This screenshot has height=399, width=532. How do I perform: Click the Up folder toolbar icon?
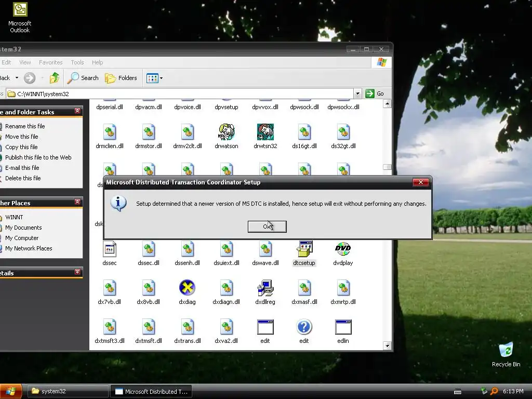click(x=54, y=78)
